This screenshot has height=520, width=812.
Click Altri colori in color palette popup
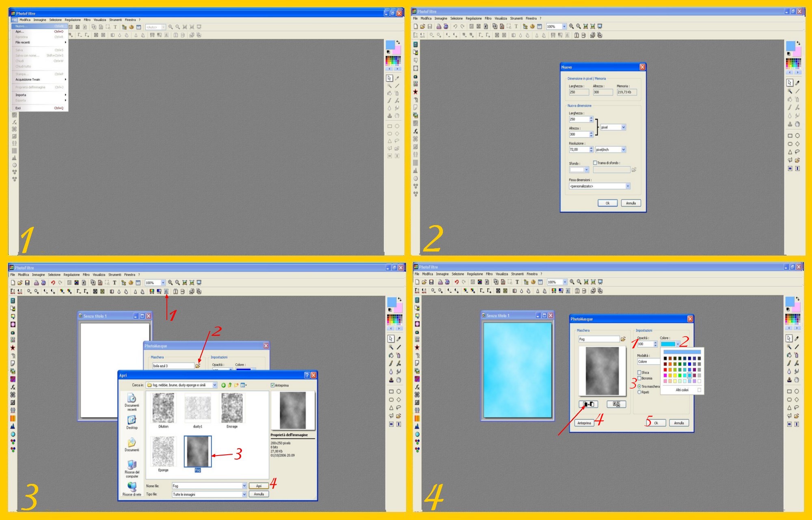(x=682, y=390)
